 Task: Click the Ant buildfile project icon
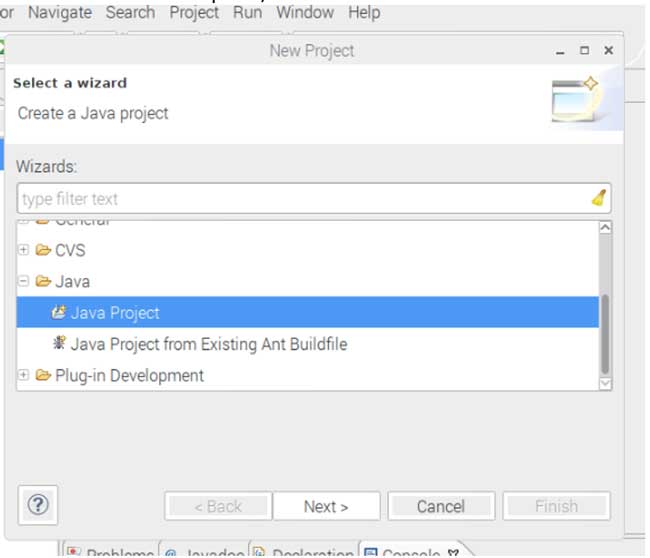[x=59, y=344]
